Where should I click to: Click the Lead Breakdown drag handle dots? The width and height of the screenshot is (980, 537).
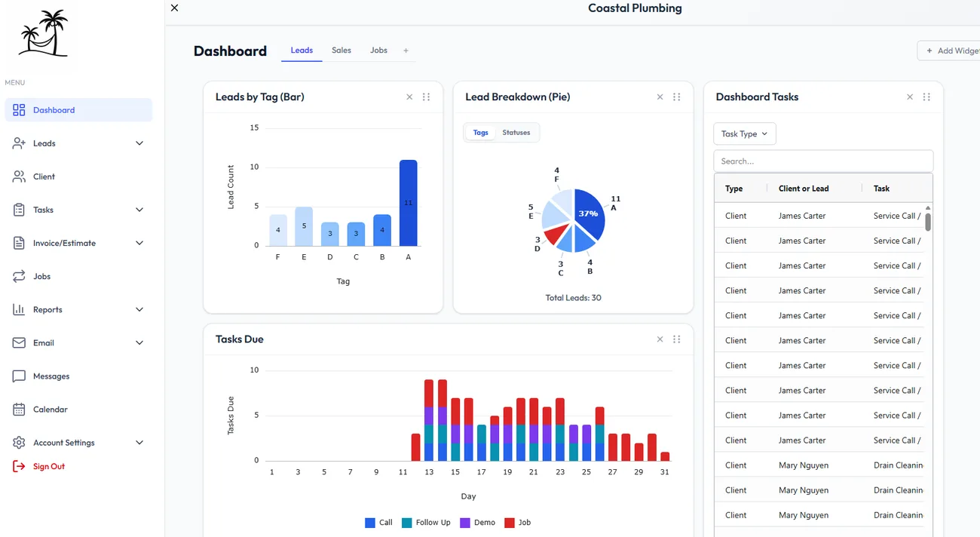(x=676, y=97)
